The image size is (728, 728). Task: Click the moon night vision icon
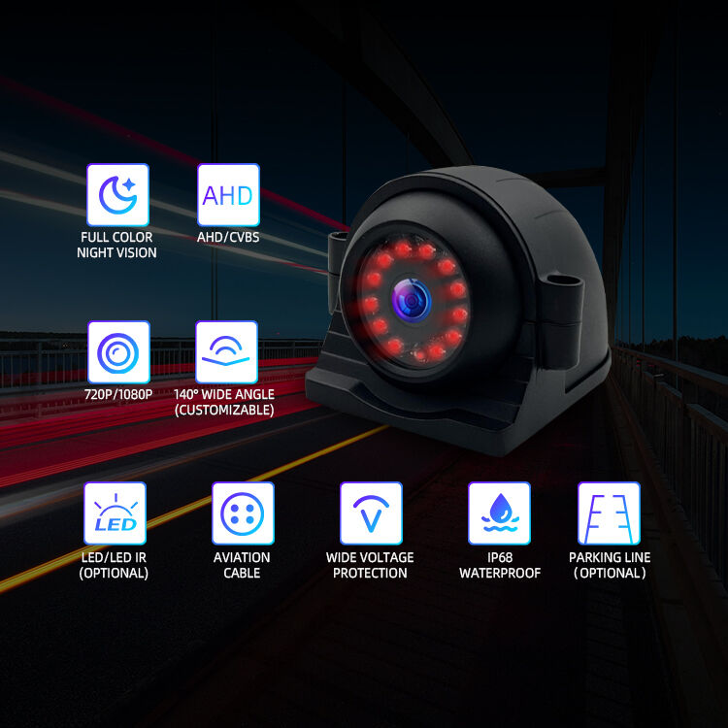click(x=117, y=195)
